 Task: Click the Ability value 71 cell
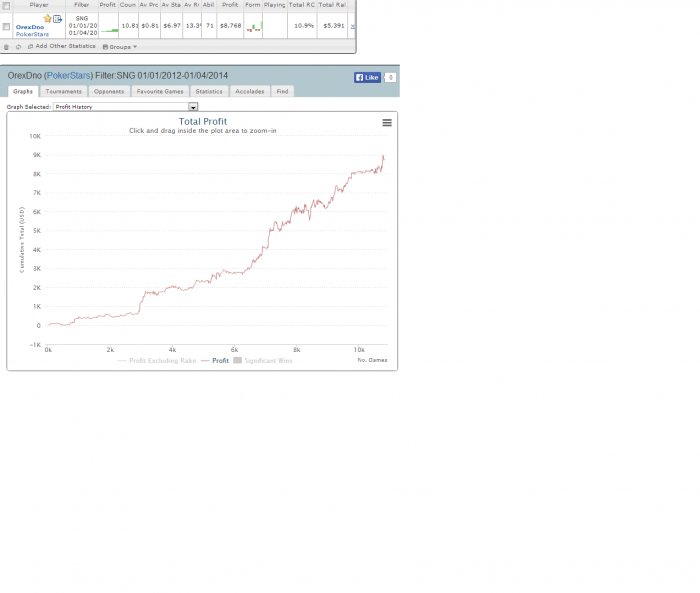[209, 26]
